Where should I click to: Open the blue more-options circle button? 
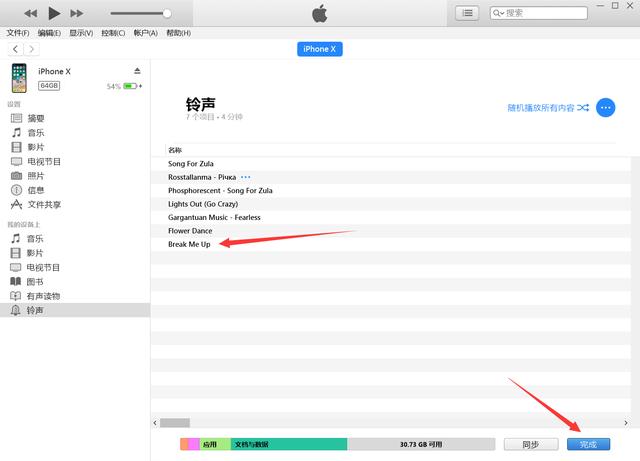tap(605, 108)
